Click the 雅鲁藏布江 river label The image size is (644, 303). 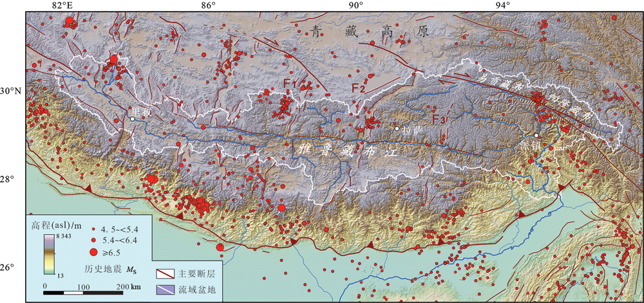[x=339, y=151]
